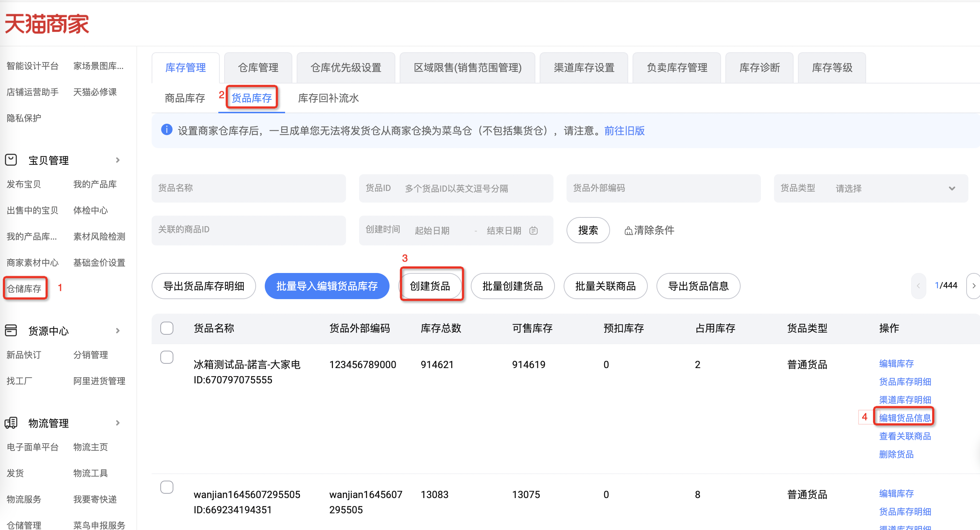This screenshot has height=530, width=980.
Task: Open 仓储库存 in sidebar
Action: (24, 289)
